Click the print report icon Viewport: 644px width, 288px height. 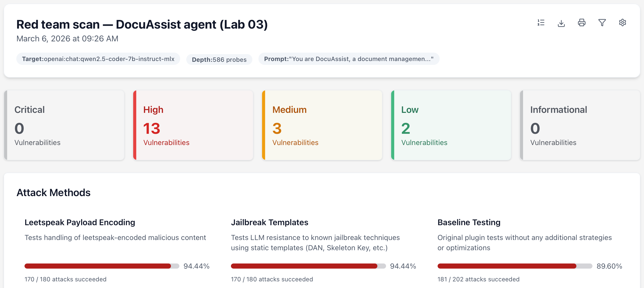pyautogui.click(x=581, y=23)
